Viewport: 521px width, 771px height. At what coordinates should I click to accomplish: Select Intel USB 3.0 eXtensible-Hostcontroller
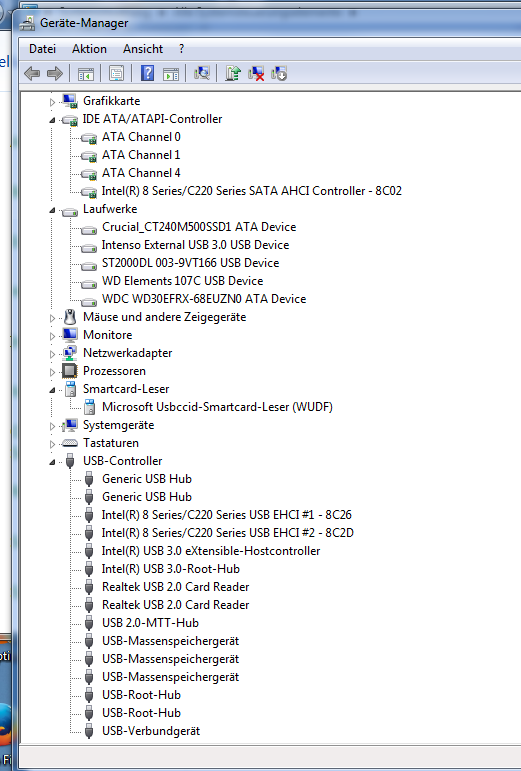(x=211, y=551)
